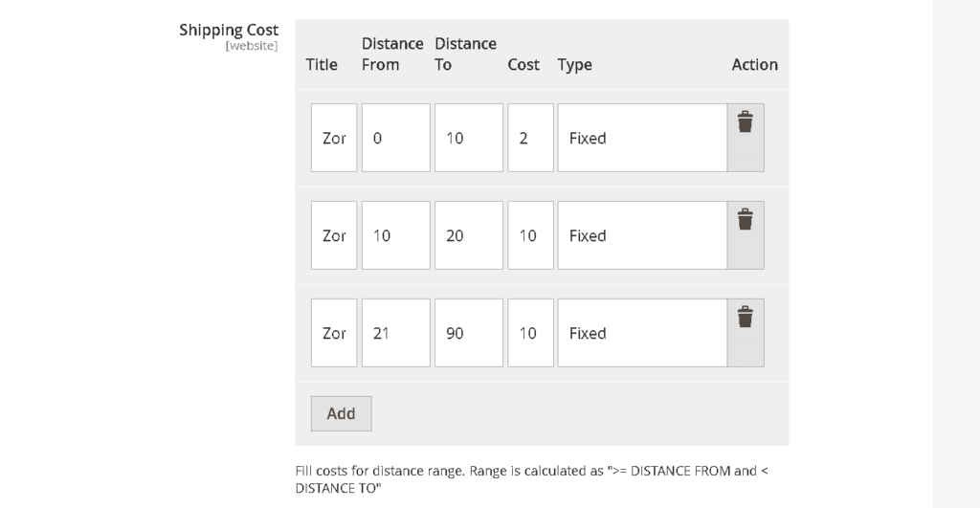Click Distance From field showing 0
The image size is (980, 508).
(x=395, y=138)
